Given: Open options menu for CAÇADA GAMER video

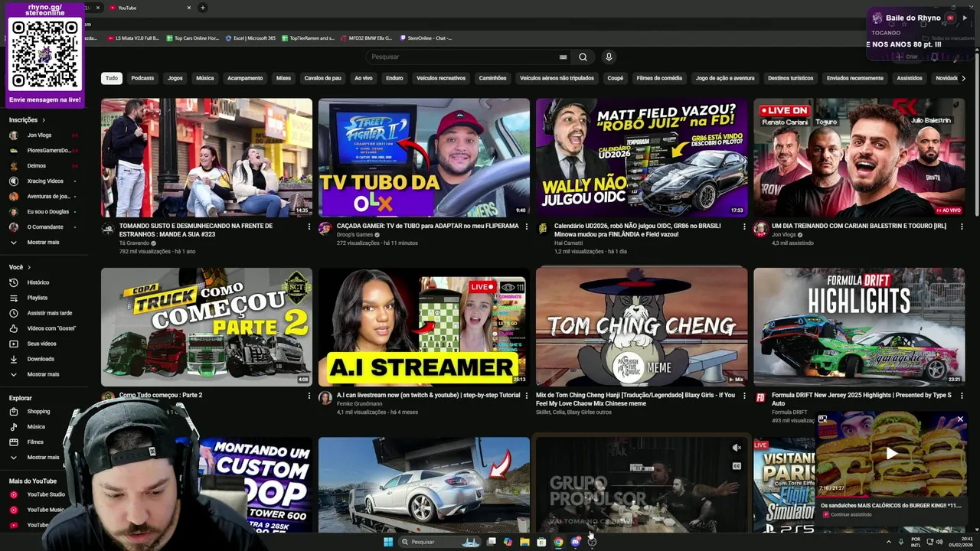Looking at the screenshot, I should coord(527,227).
